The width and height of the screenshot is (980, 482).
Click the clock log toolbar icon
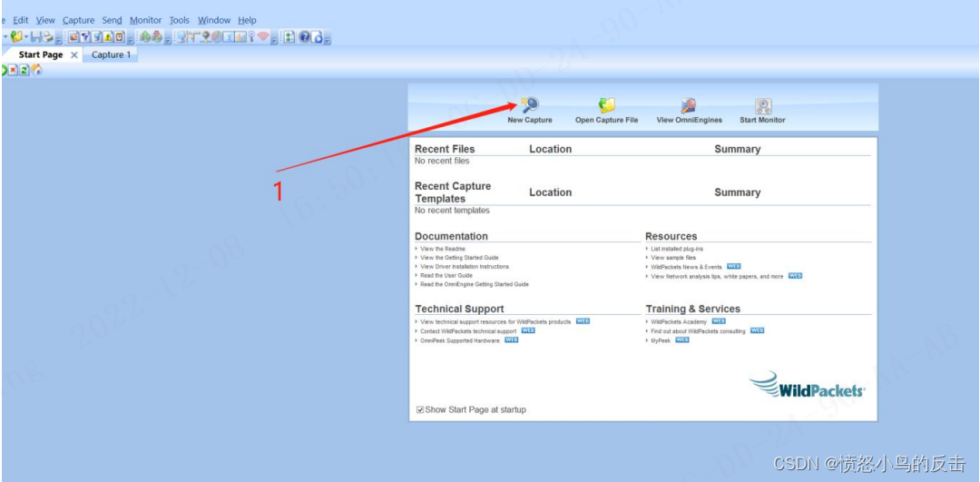pos(119,37)
